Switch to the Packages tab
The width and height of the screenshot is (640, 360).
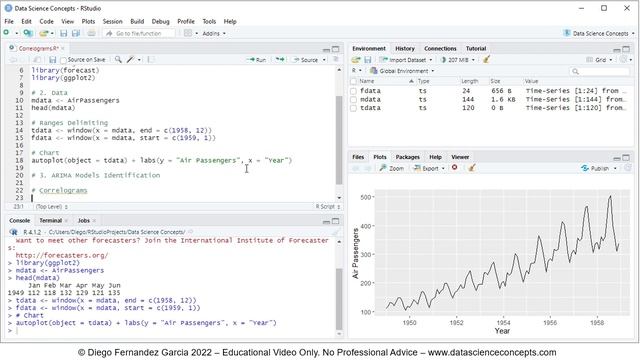coord(407,157)
